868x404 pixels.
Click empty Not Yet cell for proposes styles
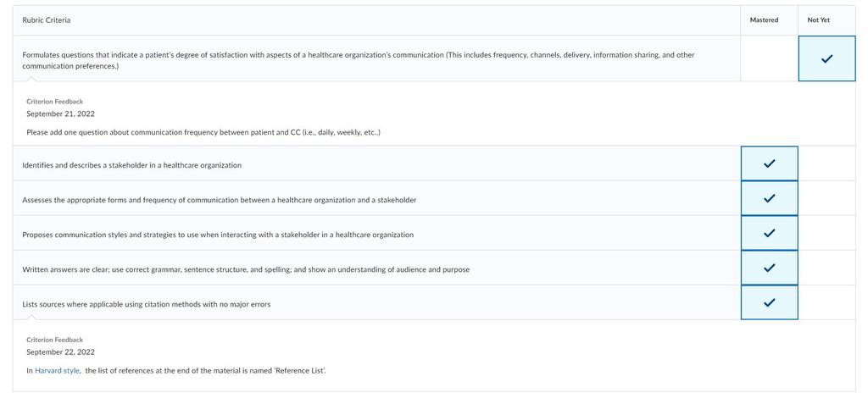point(826,233)
